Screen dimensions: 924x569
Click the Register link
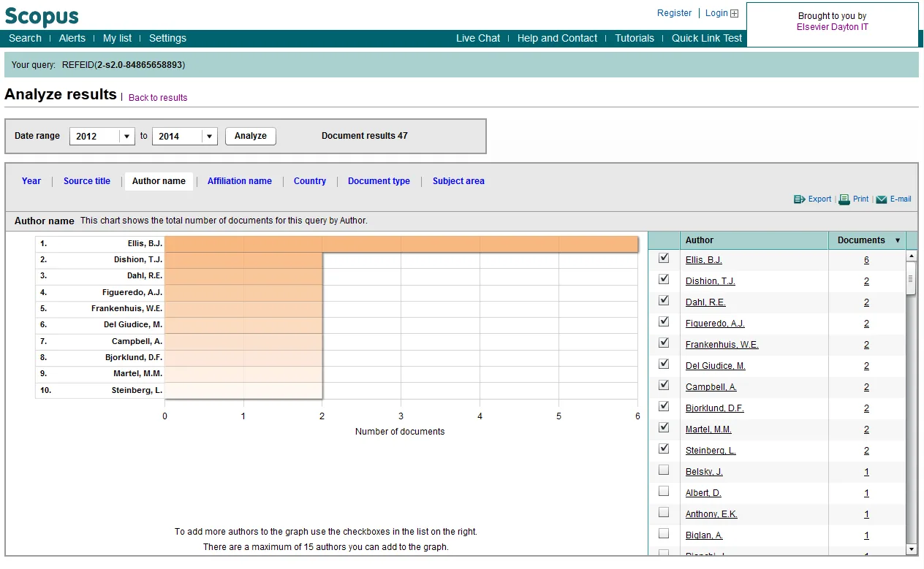pyautogui.click(x=674, y=12)
